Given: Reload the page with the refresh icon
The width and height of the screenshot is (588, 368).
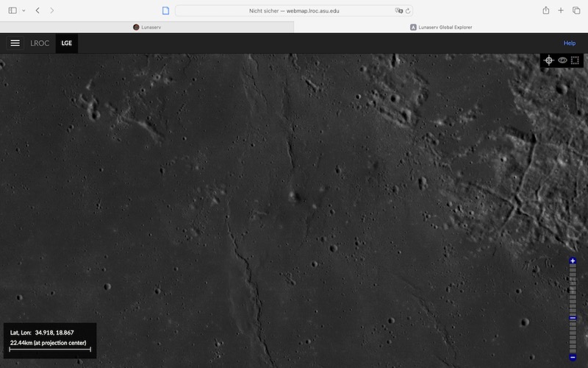Looking at the screenshot, I should point(408,11).
